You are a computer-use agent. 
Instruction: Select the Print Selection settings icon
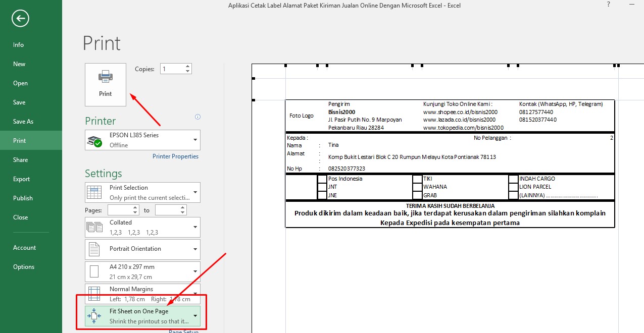[x=93, y=192]
